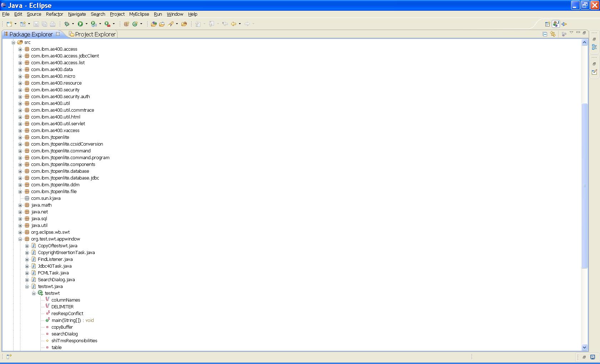This screenshot has width=600, height=364.
Task: Click the Open Type toolbar icon
Action: pos(154,24)
